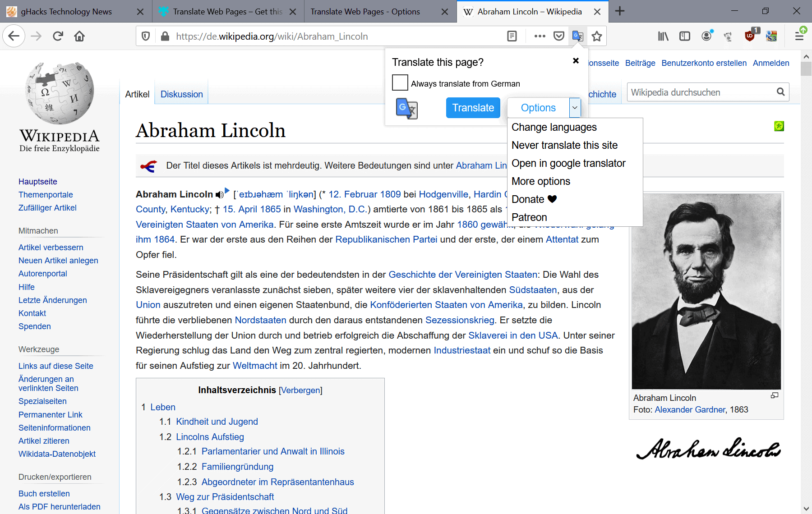Open the Library bookshelf icon
Viewport: 812px width, 514px height.
coord(663,36)
